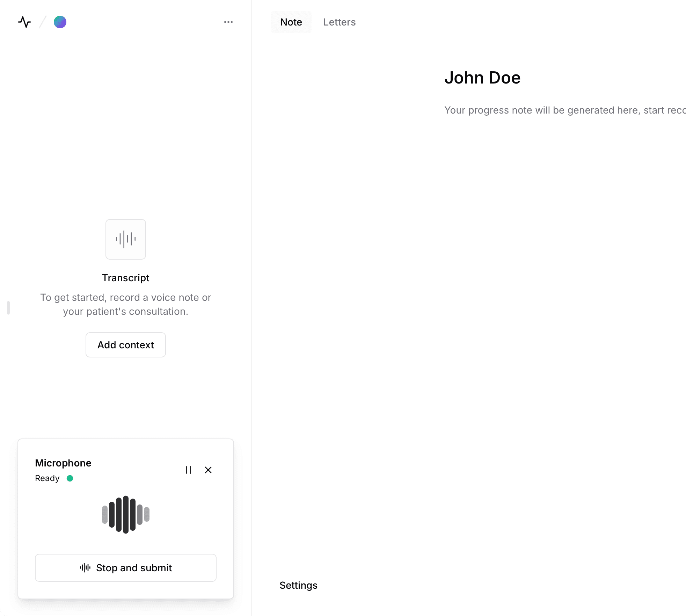Open the three-dot more options menu
686x616 pixels.
(x=228, y=22)
